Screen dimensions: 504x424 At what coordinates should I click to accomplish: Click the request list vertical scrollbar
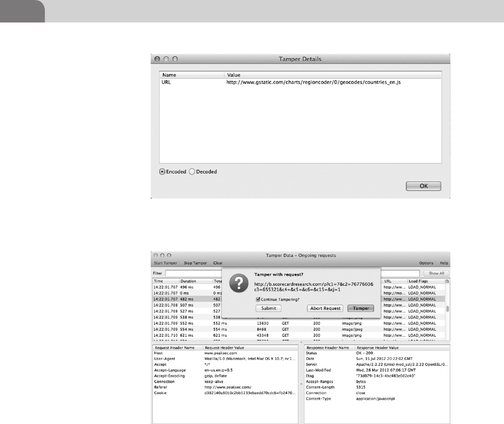click(447, 309)
